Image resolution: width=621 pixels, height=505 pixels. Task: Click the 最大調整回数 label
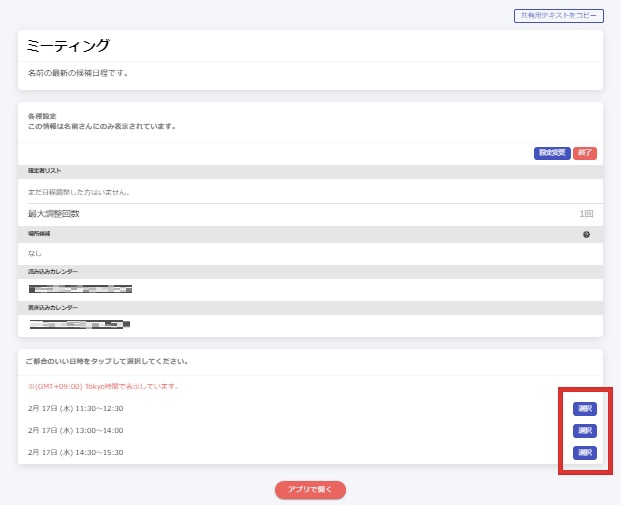coord(53,214)
